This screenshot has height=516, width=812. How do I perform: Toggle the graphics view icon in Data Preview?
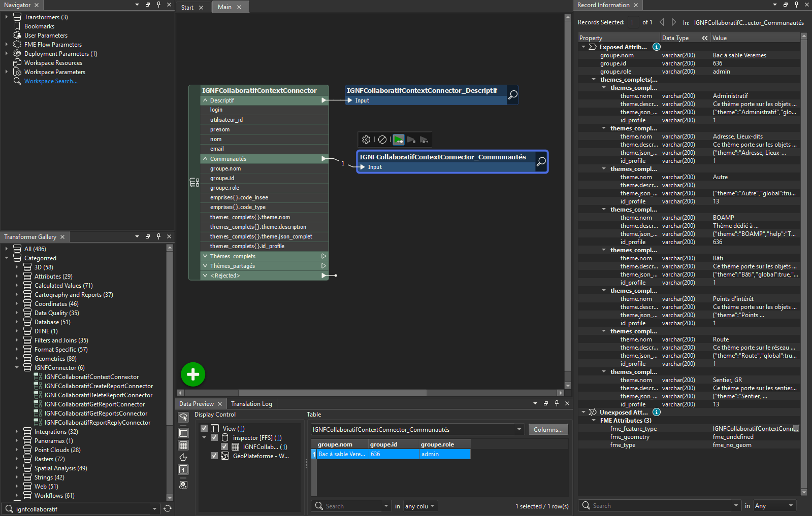coord(183,457)
